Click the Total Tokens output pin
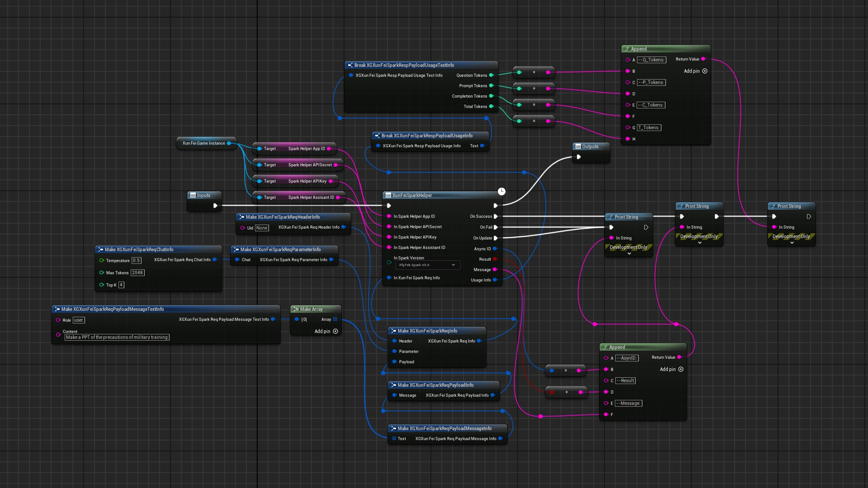 tap(491, 107)
